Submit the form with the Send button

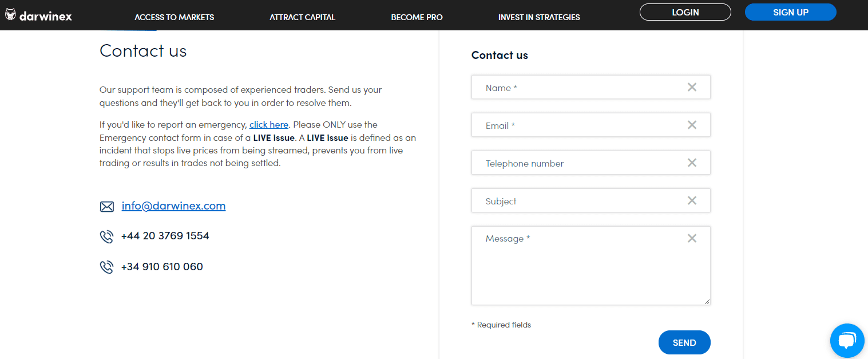(684, 342)
